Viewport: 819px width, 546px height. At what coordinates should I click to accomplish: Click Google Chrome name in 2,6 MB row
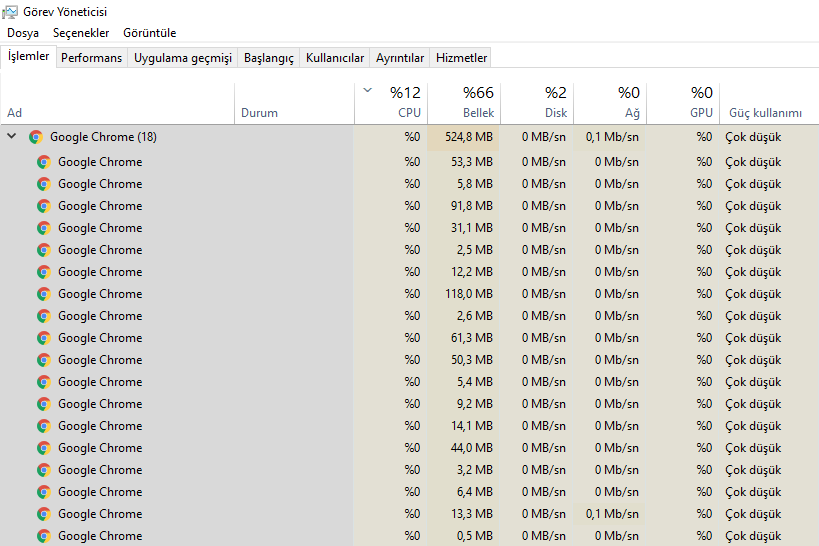click(x=100, y=316)
